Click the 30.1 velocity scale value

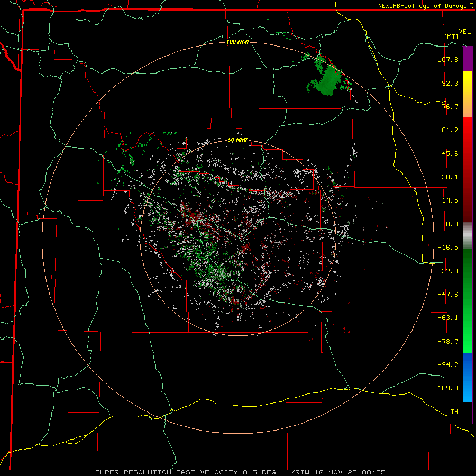450,177
